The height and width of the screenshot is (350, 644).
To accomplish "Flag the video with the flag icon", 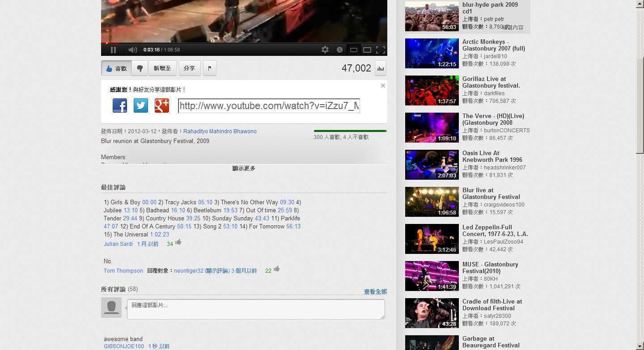I will (210, 68).
